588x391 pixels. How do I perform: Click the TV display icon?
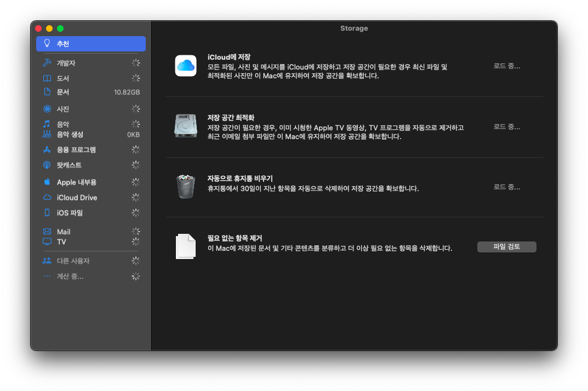point(47,242)
